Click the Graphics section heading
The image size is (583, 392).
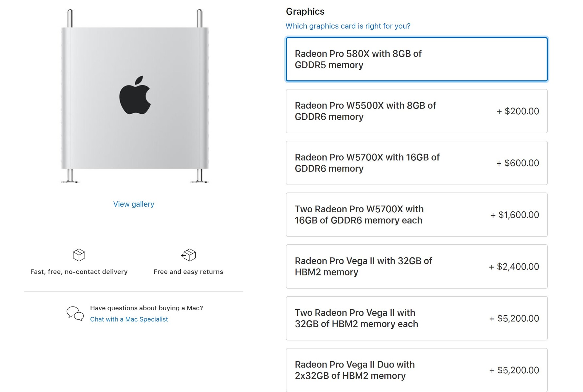pos(305,11)
